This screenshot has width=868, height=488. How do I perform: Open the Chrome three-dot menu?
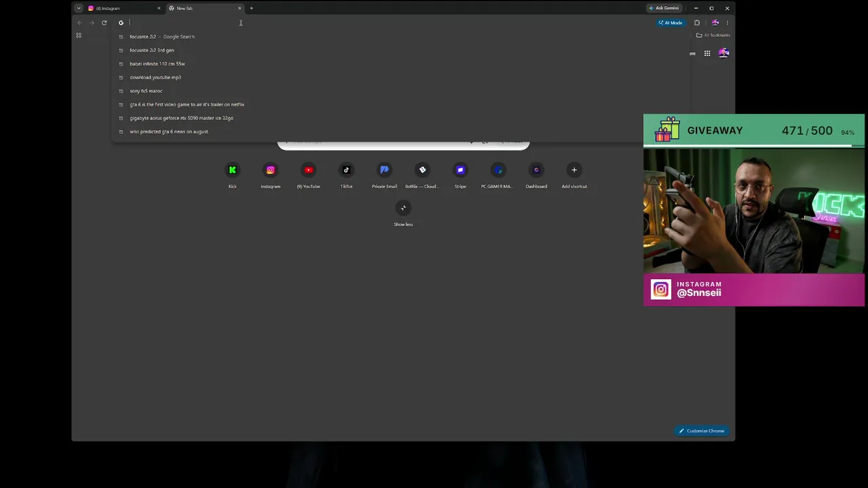point(728,22)
